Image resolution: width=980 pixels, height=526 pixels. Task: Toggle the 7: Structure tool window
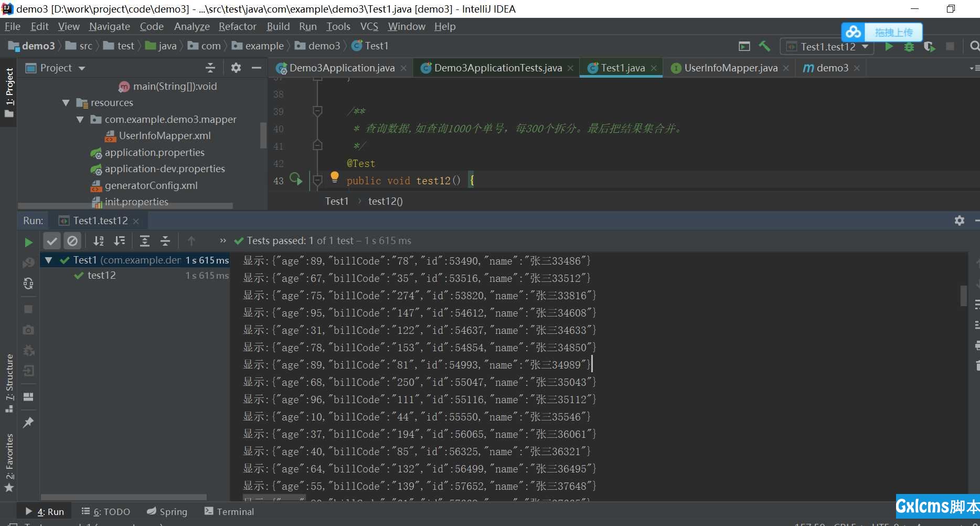(9, 383)
